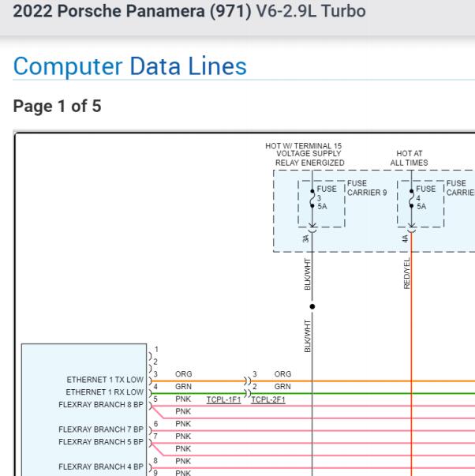This screenshot has height=476, width=475.
Task: Open the TCPL-2F1 connector link
Action: point(268,399)
